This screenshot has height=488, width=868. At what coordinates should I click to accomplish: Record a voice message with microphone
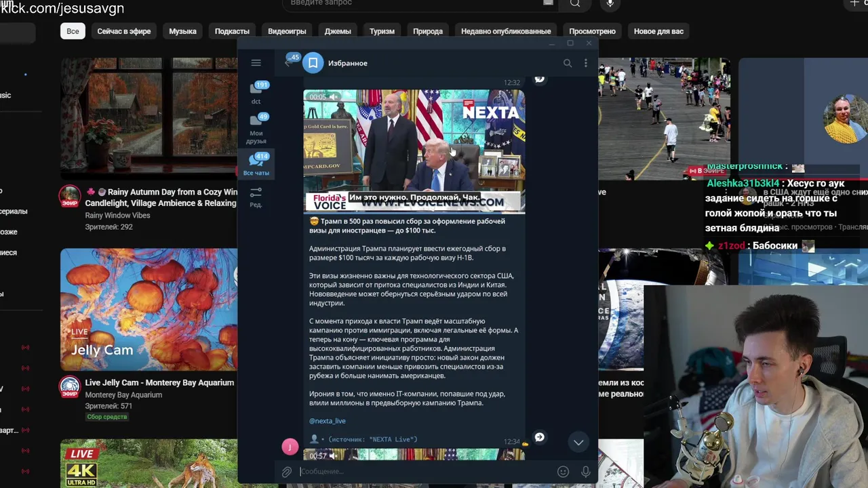point(586,472)
